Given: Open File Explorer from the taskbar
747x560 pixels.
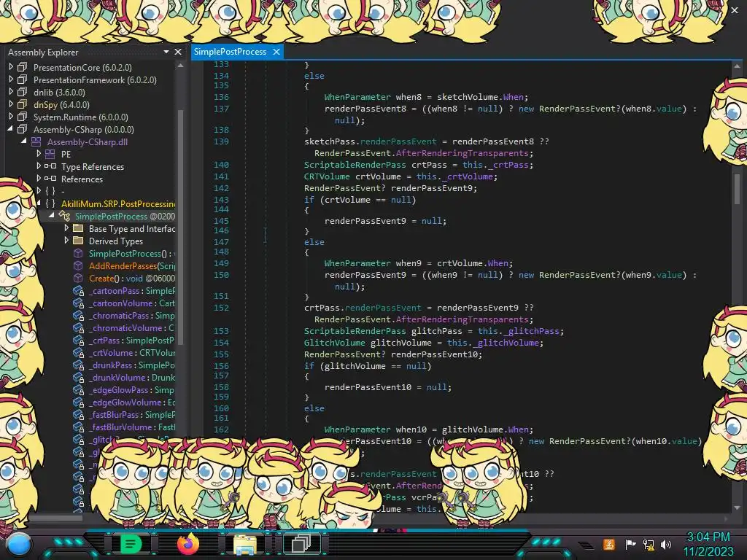Looking at the screenshot, I should point(245,544).
